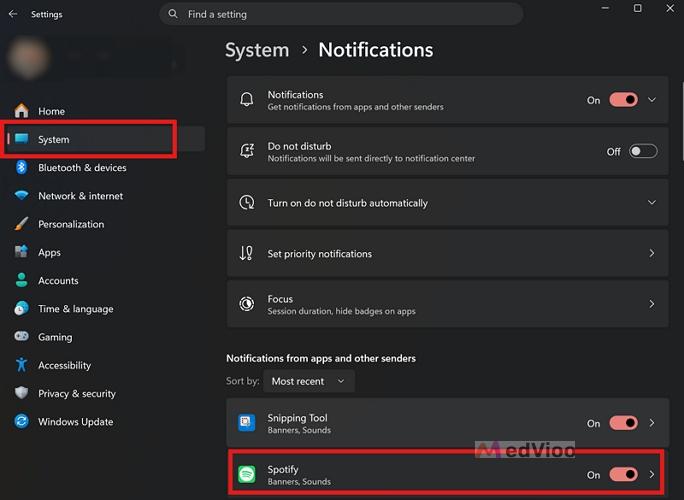The width and height of the screenshot is (684, 500).
Task: Click the Accounts person icon
Action: click(21, 280)
